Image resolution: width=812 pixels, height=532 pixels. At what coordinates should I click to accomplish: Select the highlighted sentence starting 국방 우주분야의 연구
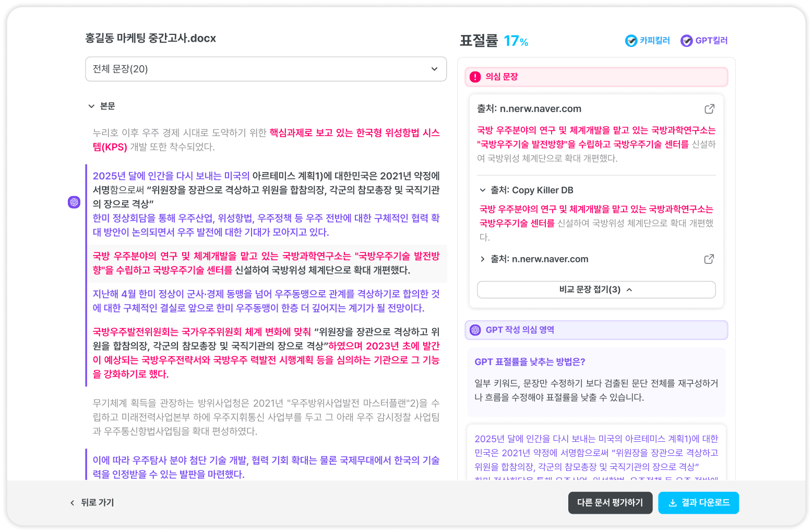[x=266, y=263]
